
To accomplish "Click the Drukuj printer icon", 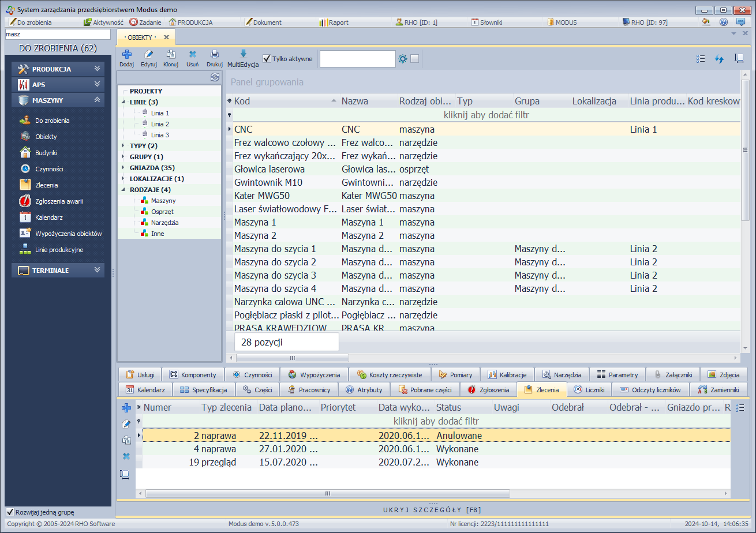I will coord(215,55).
